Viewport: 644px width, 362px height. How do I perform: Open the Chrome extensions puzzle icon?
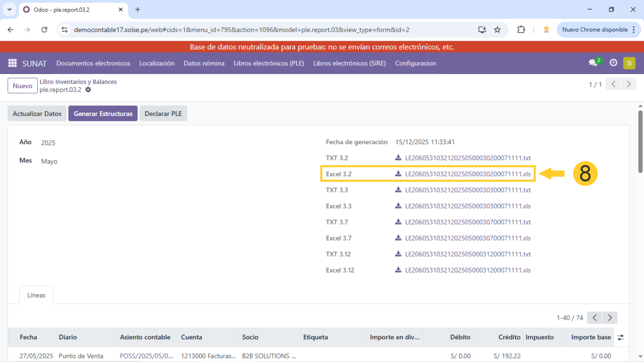521,30
